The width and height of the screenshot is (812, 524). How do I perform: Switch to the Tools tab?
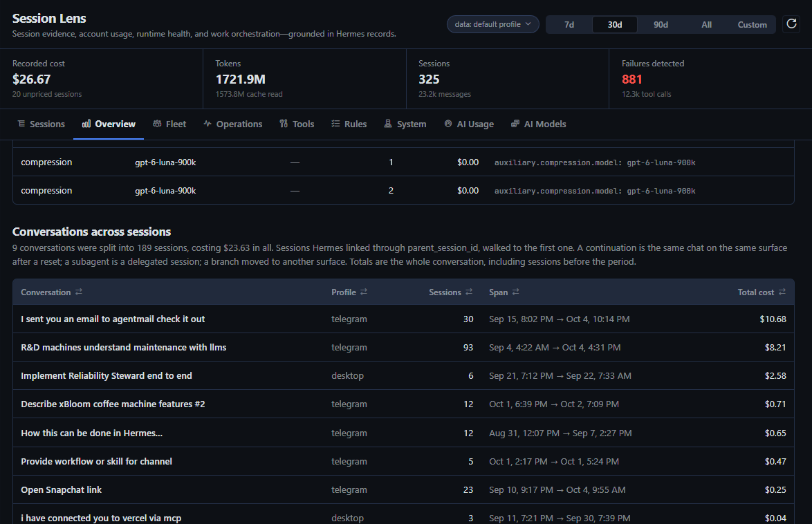point(297,124)
